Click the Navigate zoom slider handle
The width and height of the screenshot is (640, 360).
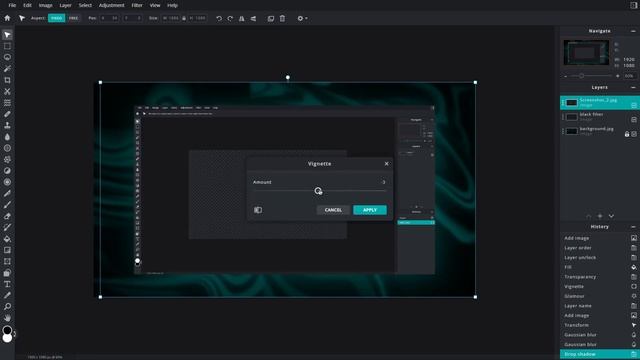[581, 76]
